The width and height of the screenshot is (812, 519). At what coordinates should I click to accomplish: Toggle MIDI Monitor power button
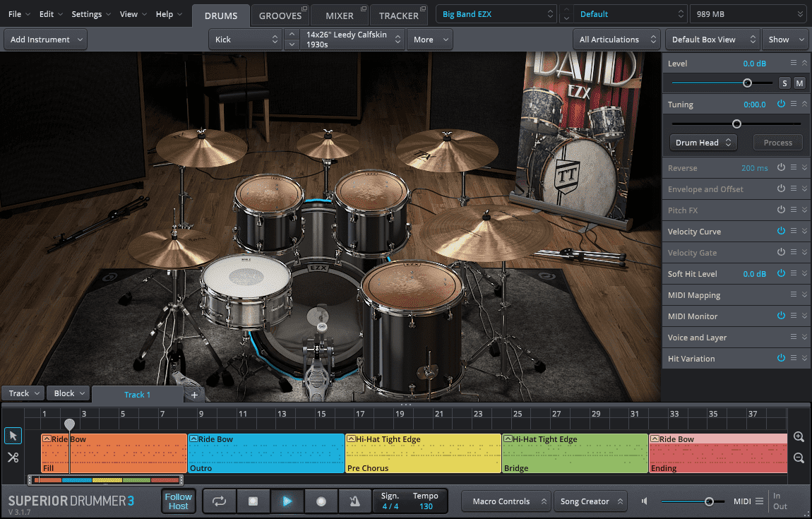click(781, 316)
